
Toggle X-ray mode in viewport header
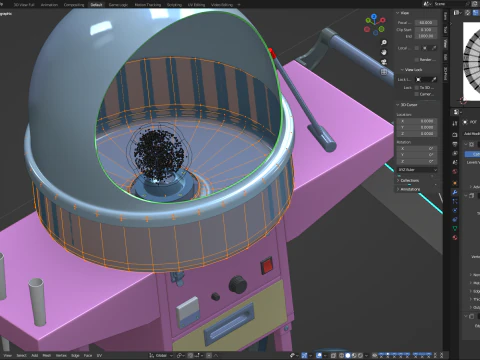pos(334,355)
